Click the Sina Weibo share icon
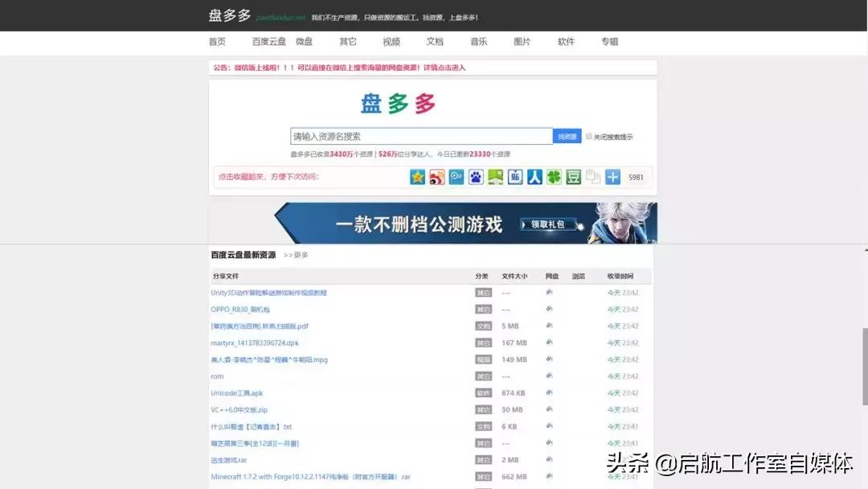 pos(439,177)
